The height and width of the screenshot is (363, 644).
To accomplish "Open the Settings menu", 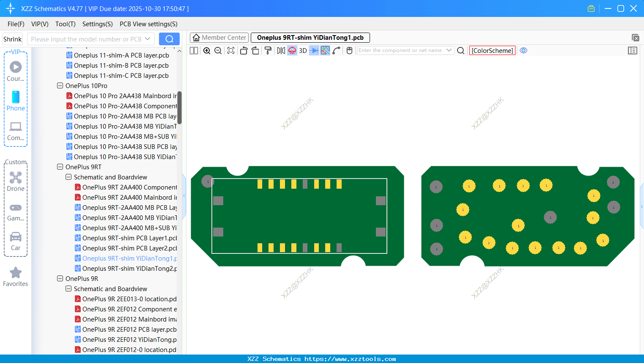I will click(x=98, y=24).
